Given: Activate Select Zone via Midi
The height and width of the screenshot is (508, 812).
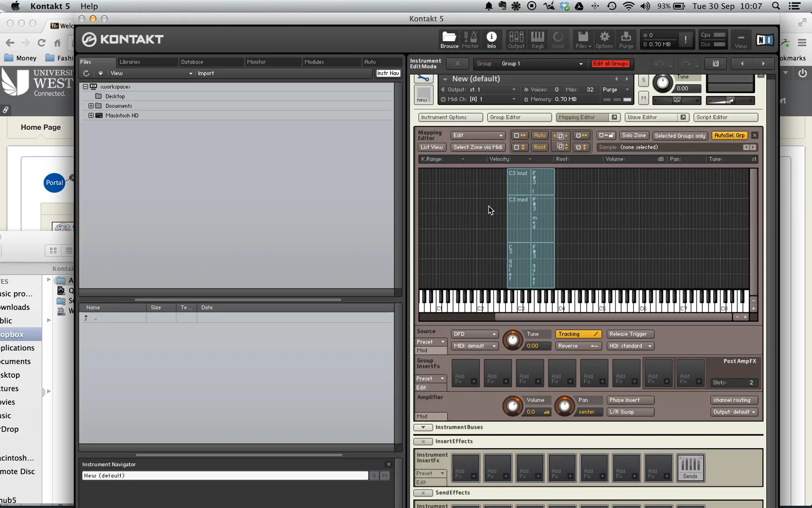Looking at the screenshot, I should 477,147.
